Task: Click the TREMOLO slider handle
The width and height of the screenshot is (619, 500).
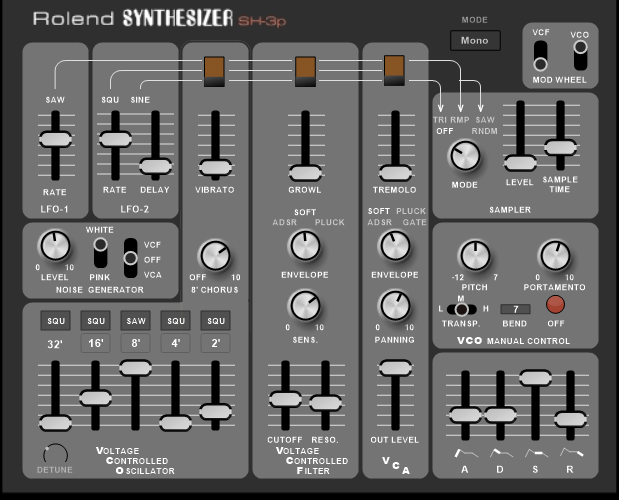Action: coord(395,173)
